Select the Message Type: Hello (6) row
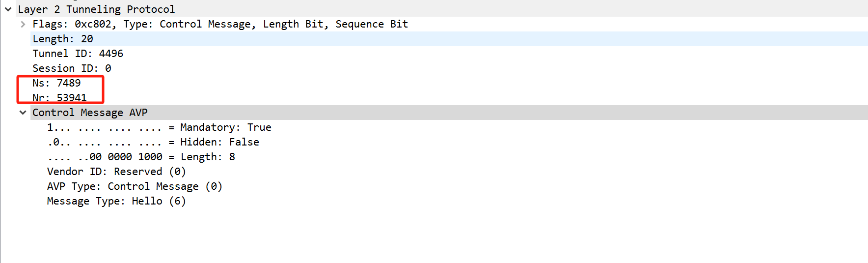 point(116,201)
